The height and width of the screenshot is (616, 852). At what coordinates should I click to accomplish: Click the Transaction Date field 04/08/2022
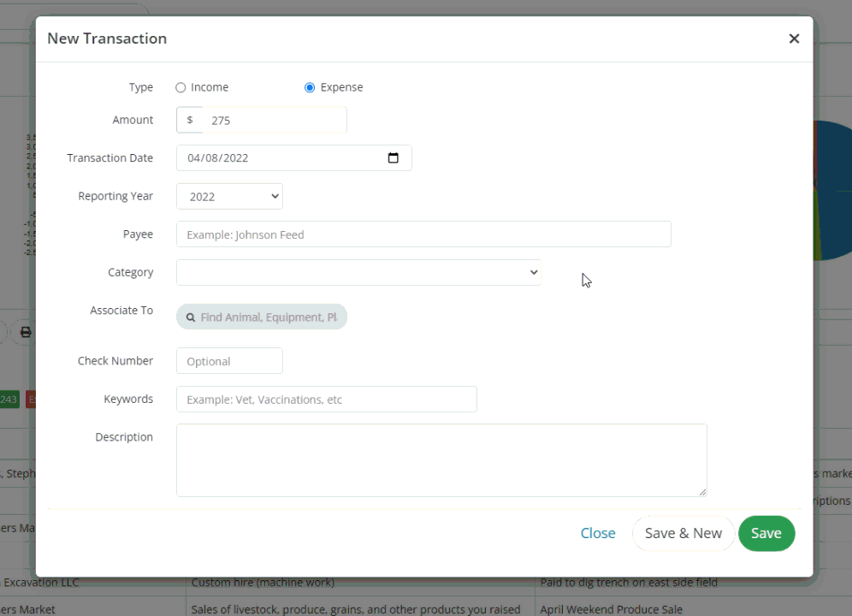click(294, 157)
